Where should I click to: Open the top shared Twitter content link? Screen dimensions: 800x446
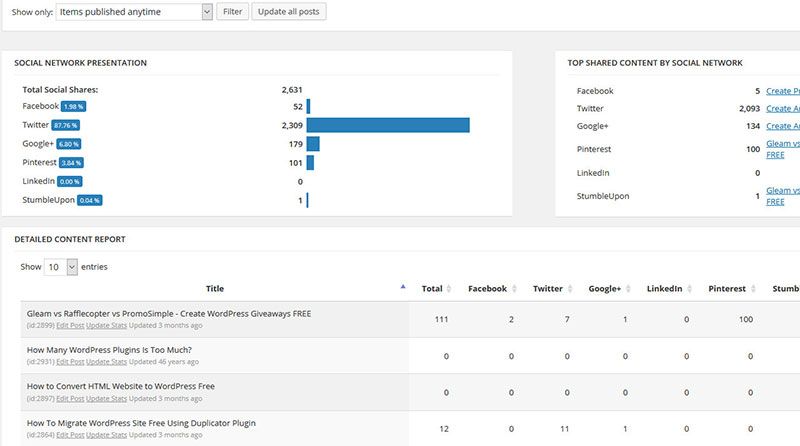pos(782,108)
